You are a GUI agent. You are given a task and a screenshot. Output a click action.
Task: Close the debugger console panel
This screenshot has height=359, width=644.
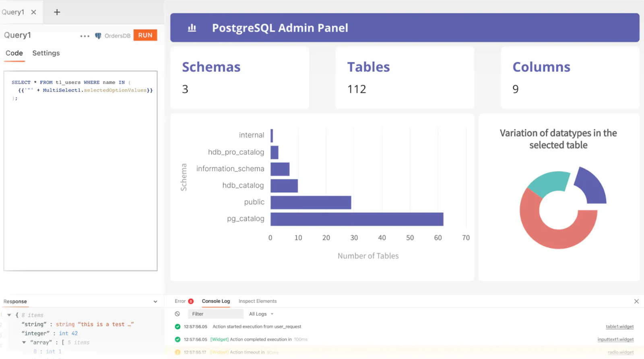(636, 301)
